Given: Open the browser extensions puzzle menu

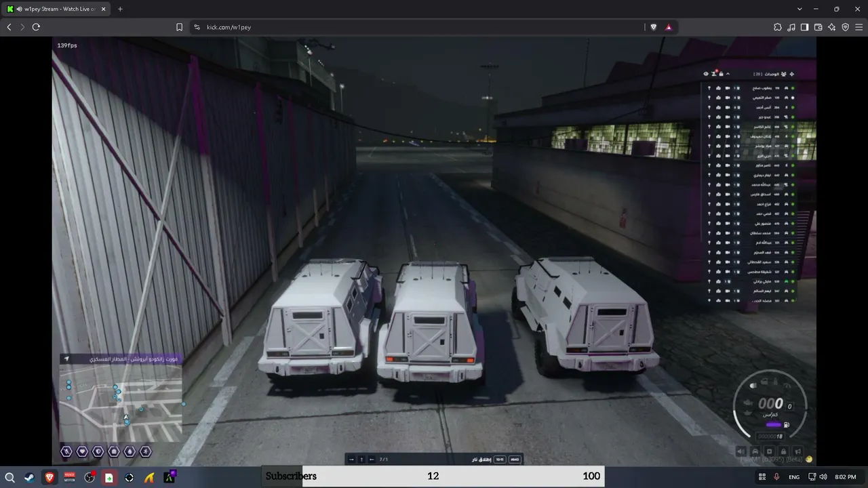Looking at the screenshot, I should 777,27.
